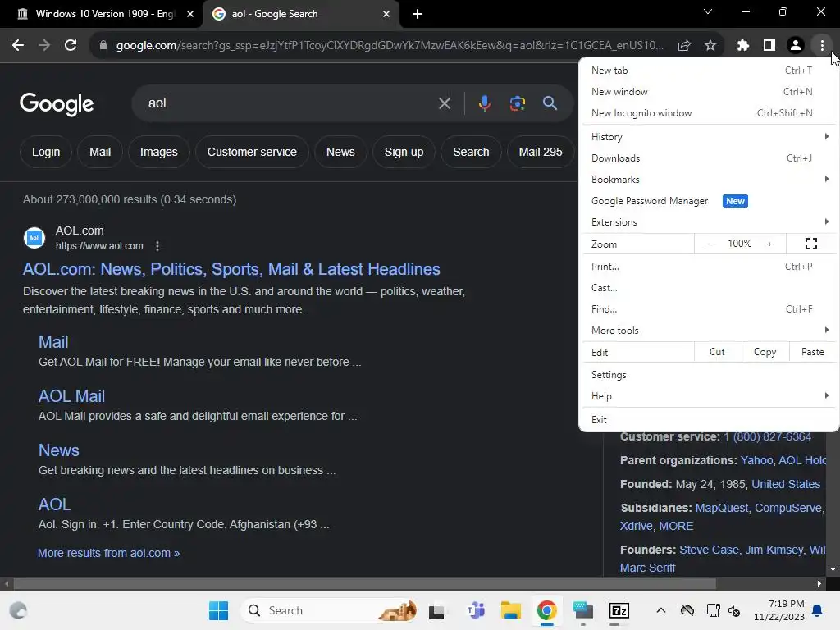
Task: Bookmark this page with the star icon
Action: coord(710,46)
